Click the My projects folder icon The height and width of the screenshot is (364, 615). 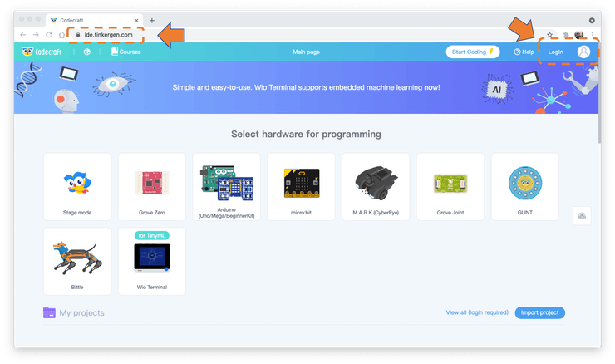49,312
